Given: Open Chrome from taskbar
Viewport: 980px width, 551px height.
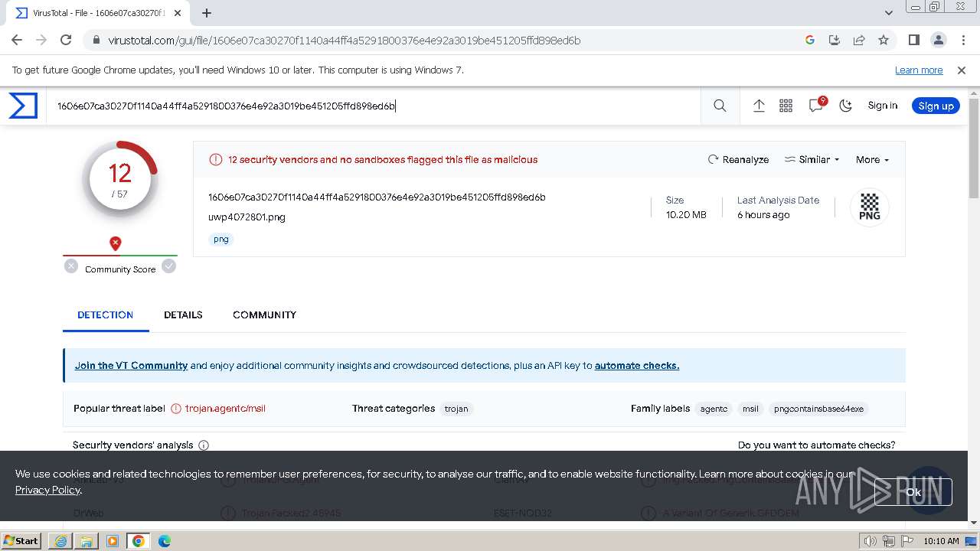Looking at the screenshot, I should point(139,541).
